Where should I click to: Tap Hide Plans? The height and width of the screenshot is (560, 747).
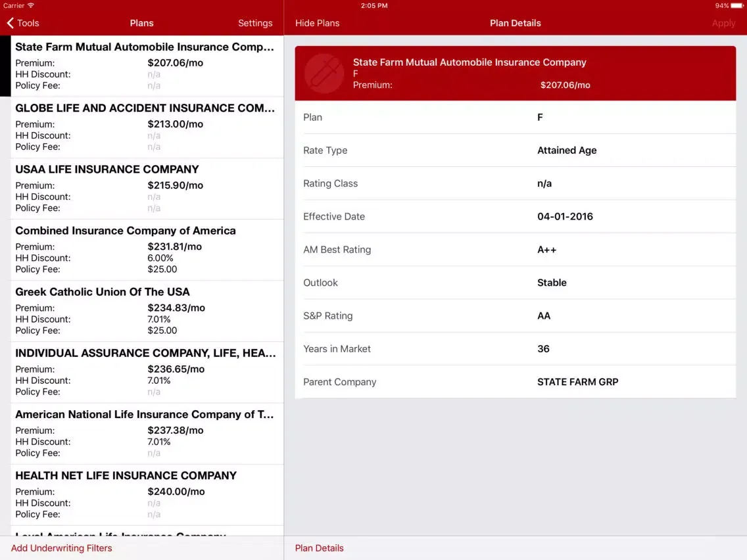[x=318, y=23]
